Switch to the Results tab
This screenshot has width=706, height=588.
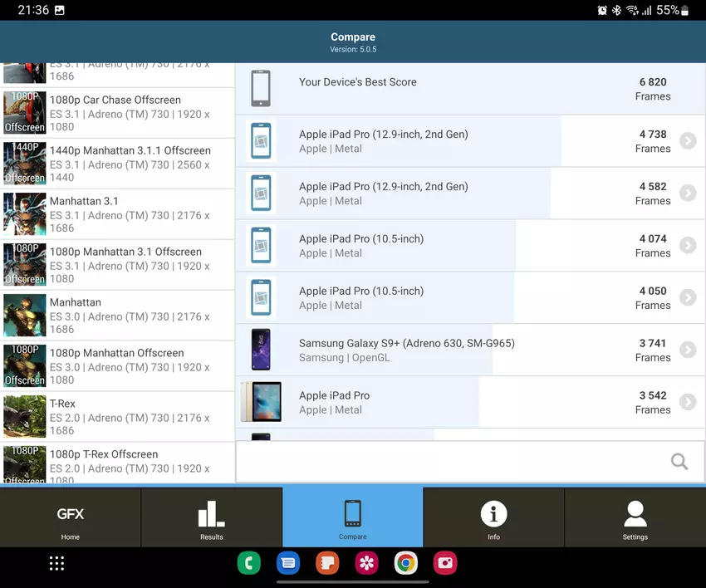coord(212,517)
